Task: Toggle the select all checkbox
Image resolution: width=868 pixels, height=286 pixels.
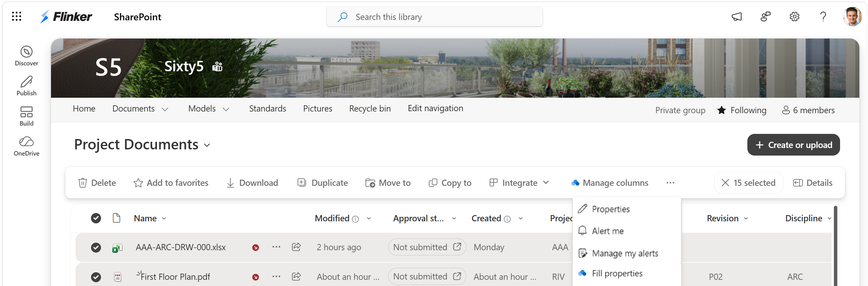Action: tap(96, 218)
